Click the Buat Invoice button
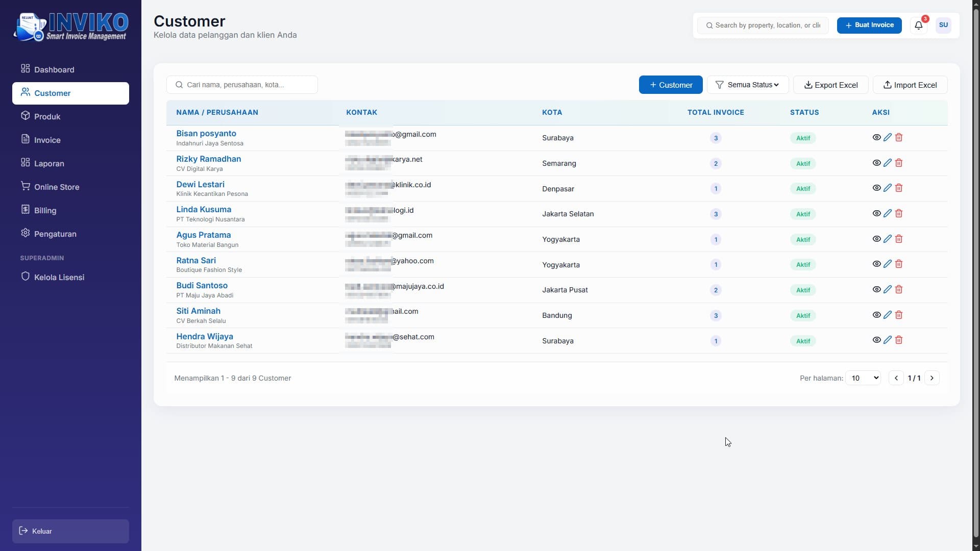This screenshot has height=551, width=980. point(869,25)
